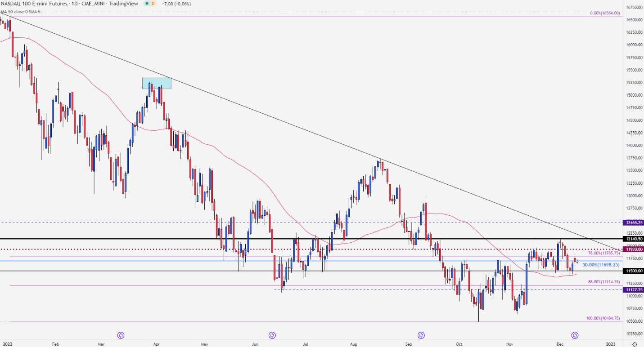The image size is (644, 347).
Task: Click the 100.00%(10484.75) Fibonacci label
Action: point(603,318)
